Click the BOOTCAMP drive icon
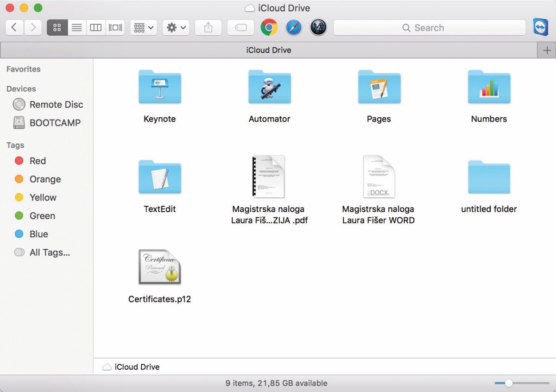Screen dimensions: 556x392 [19, 123]
